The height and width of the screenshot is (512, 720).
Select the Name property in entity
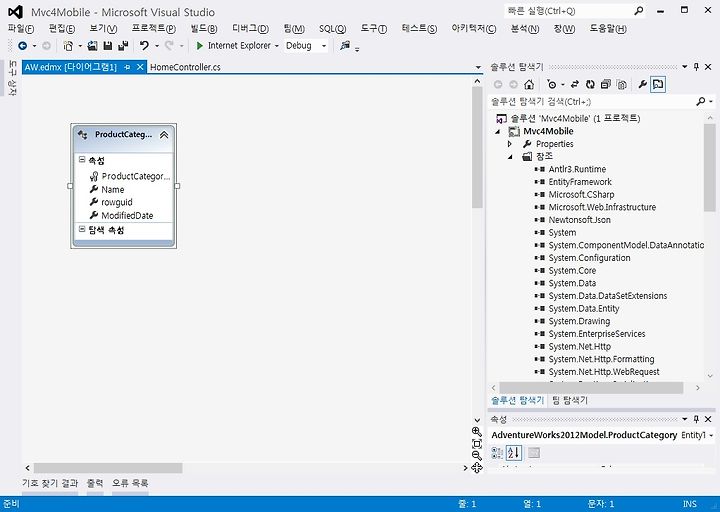pyautogui.click(x=112, y=189)
